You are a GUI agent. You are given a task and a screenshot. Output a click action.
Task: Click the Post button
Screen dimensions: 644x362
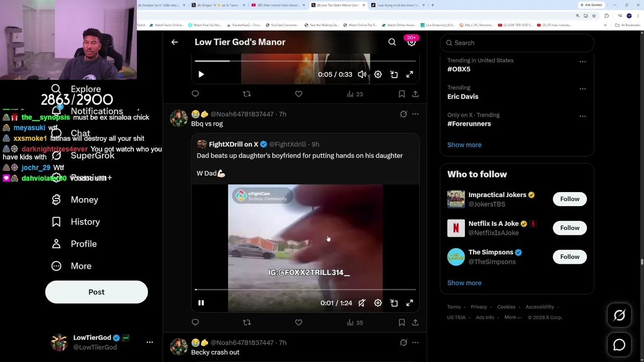point(97,292)
